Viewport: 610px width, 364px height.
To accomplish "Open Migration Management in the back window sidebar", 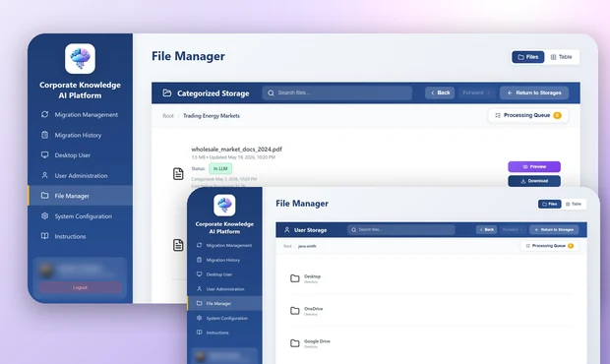I will (80, 115).
